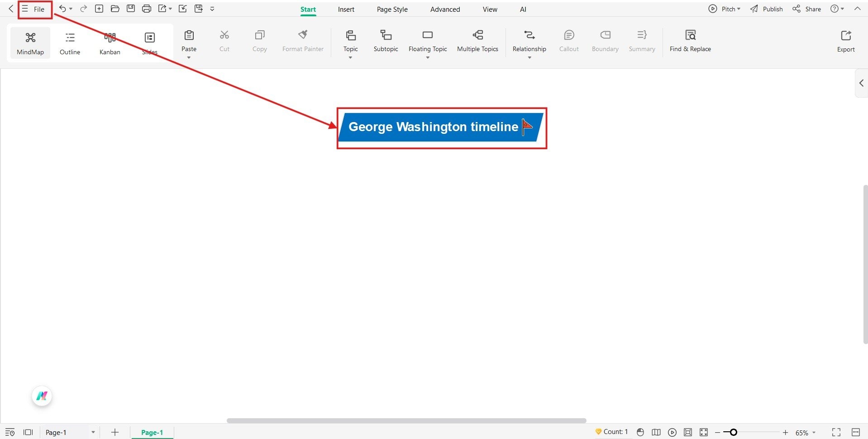868x439 pixels.
Task: Add a Callout to the topic
Action: click(568, 42)
